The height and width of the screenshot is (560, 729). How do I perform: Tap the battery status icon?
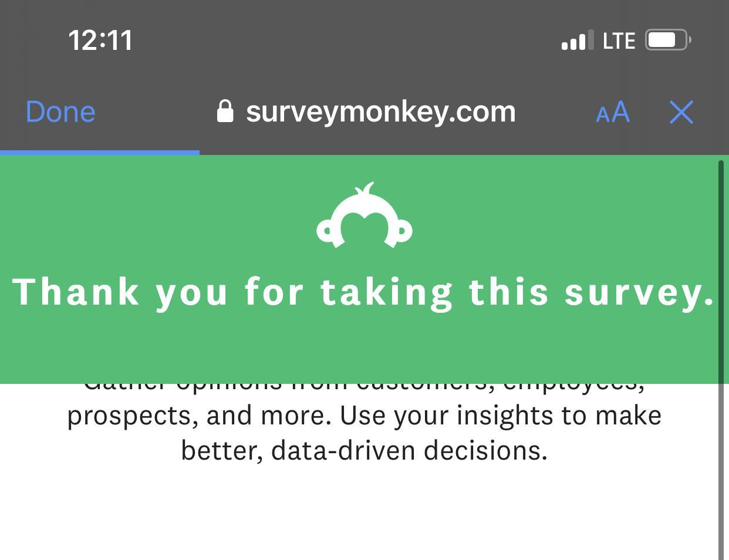668,40
